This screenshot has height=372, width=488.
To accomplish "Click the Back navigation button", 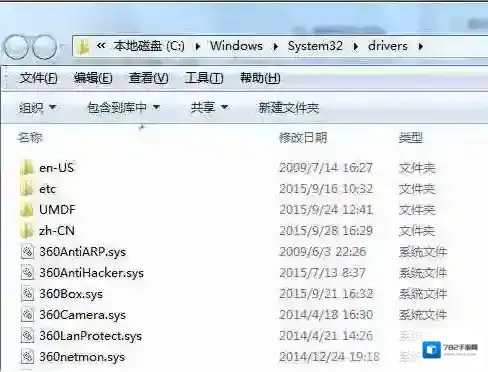I will coord(15,46).
